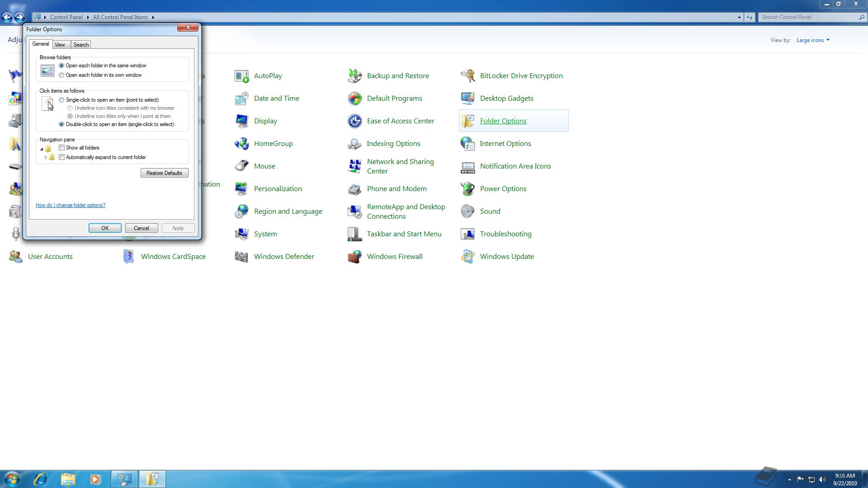The width and height of the screenshot is (868, 488).
Task: Click the Mouse icon
Action: point(242,166)
